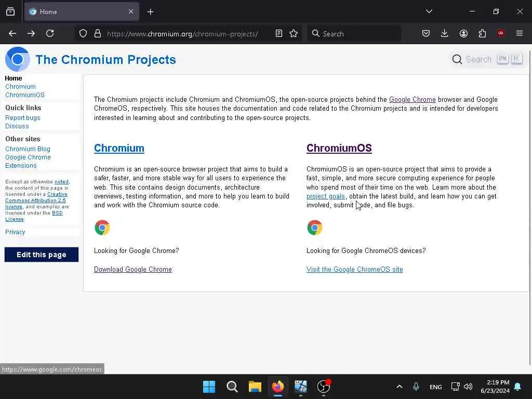Click the Firefox Search box
Screen dimensions: 532x399
354,34
